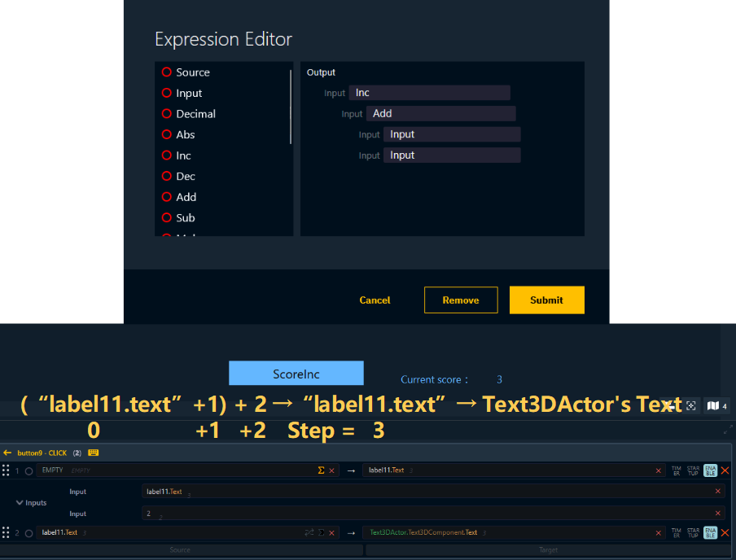The image size is (736, 560).
Task: Click the Remove button
Action: pos(460,300)
